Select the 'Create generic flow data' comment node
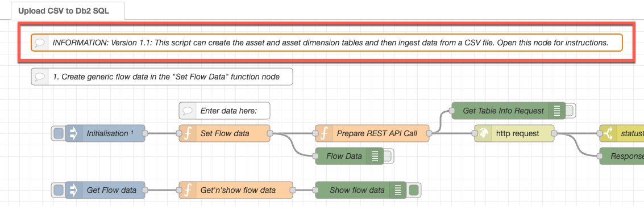 162,77
